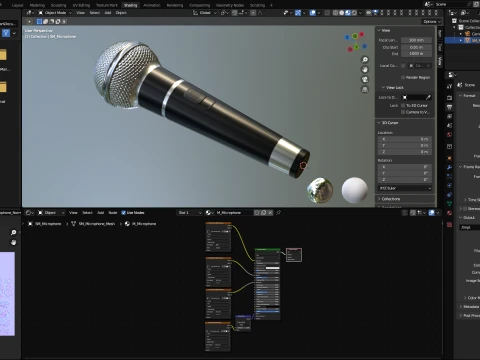The image size is (480, 360).
Task: Open the Particles properties tab icon
Action: [449, 176]
